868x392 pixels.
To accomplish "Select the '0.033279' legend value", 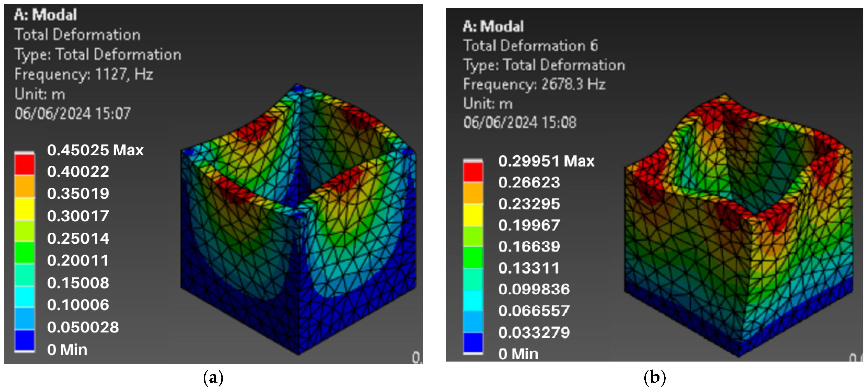I will pyautogui.click(x=534, y=332).
